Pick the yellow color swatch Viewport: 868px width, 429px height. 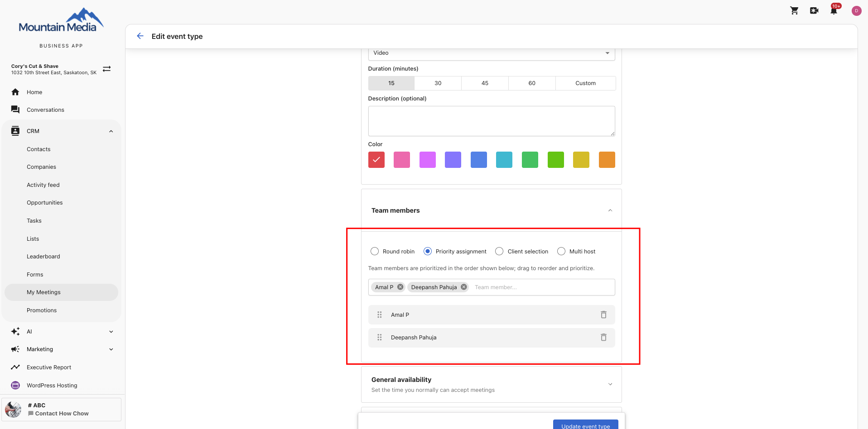[581, 160]
